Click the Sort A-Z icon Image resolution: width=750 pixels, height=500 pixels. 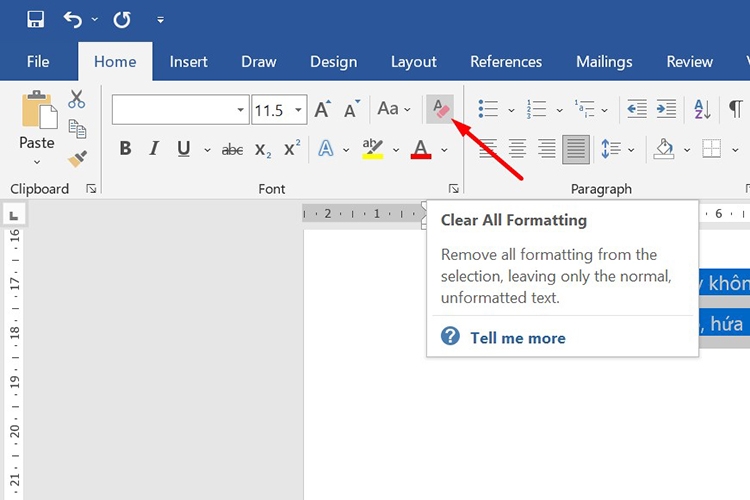point(702,110)
